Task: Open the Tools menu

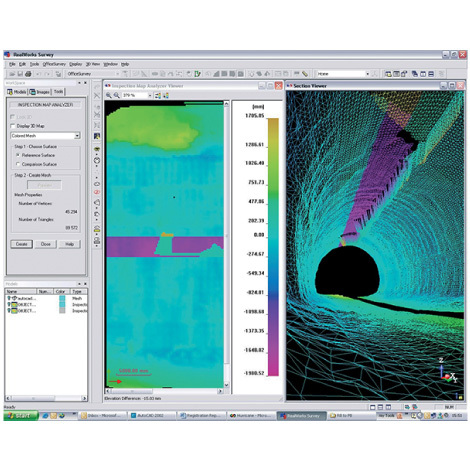Action: [34, 64]
